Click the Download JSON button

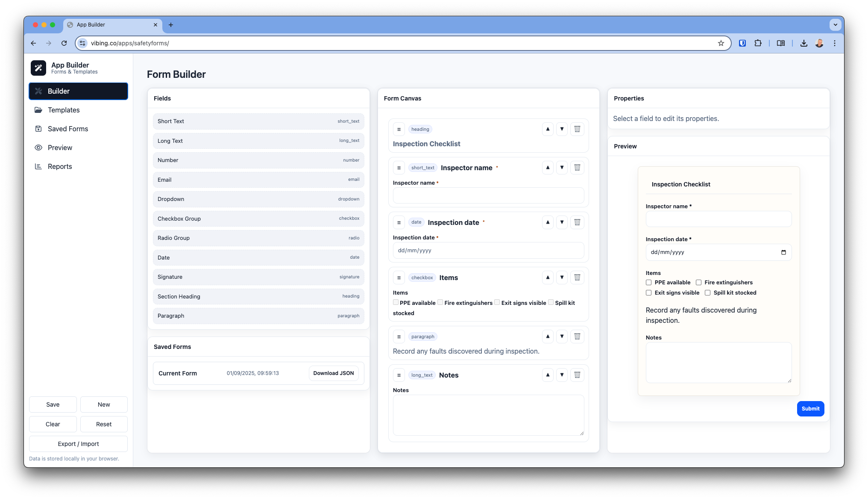[333, 373]
